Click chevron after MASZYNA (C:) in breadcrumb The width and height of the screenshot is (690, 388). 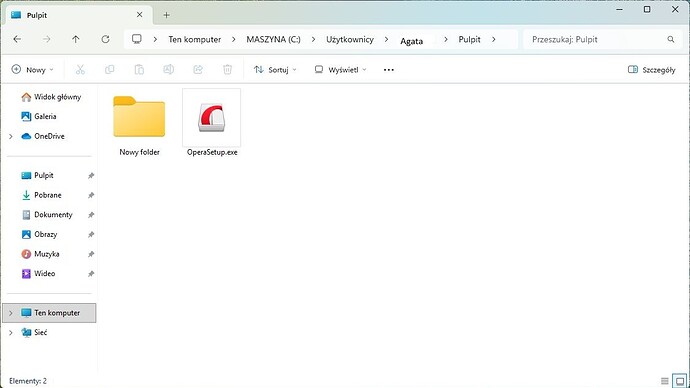point(313,39)
